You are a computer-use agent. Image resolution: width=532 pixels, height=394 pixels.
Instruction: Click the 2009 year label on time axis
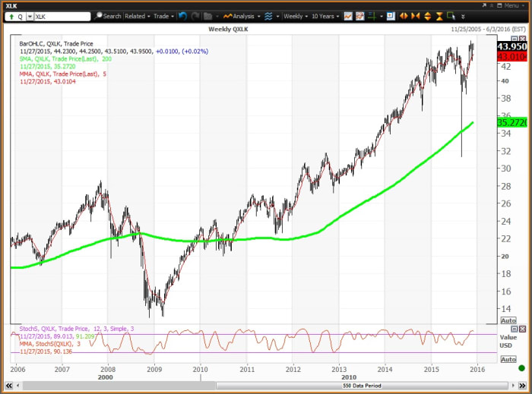click(154, 369)
